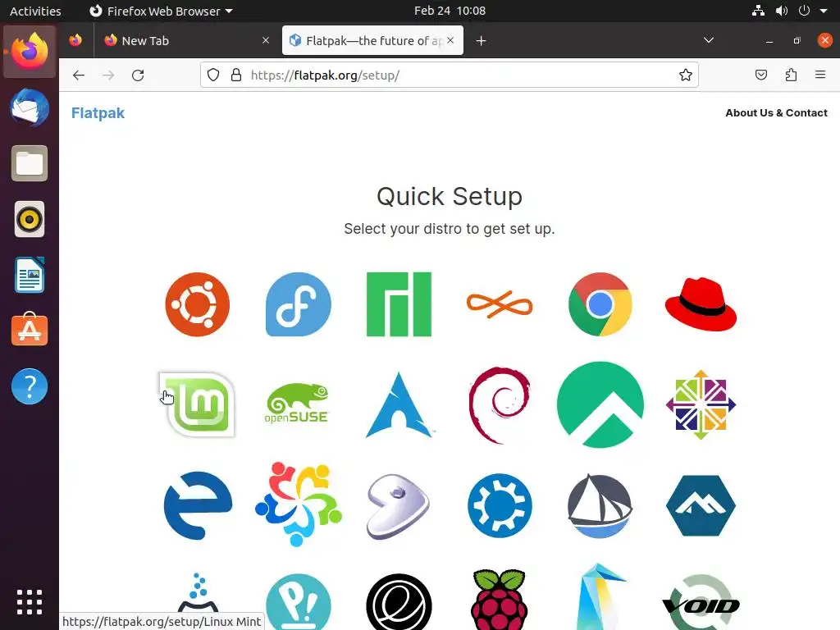Open a new browser tab
The image size is (840, 630).
[x=481, y=41]
